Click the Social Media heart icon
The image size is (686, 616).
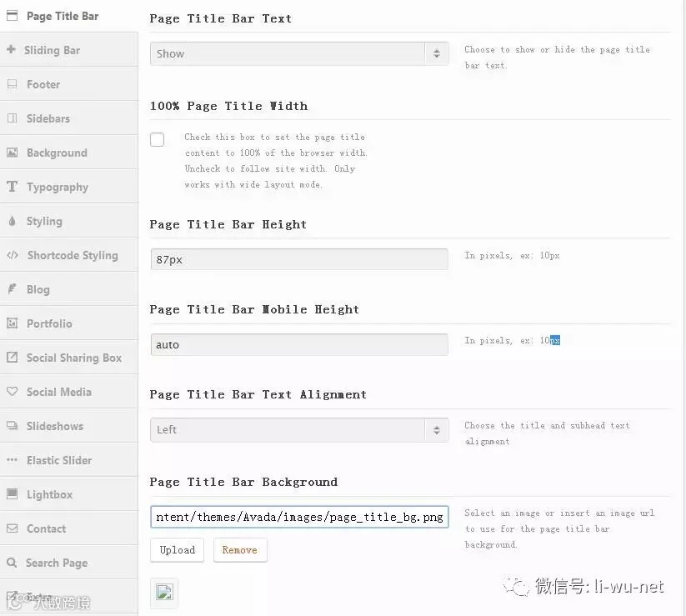13,391
